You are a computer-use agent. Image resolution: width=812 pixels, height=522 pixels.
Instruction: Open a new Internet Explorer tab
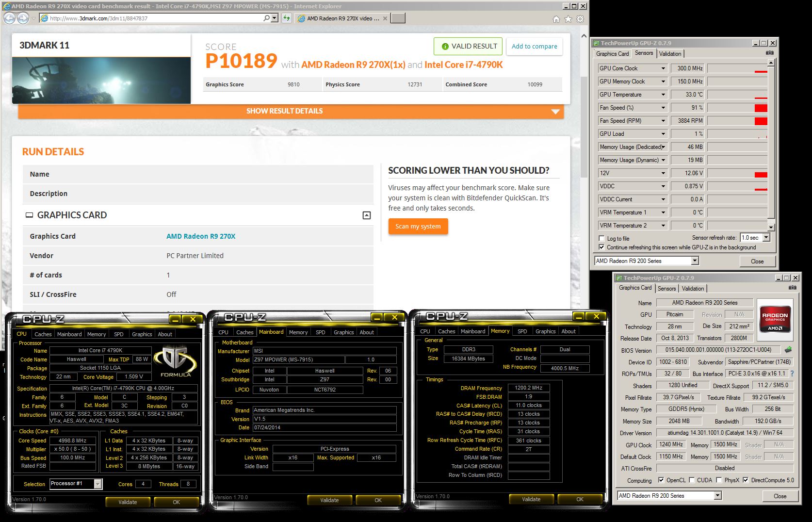coord(398,18)
